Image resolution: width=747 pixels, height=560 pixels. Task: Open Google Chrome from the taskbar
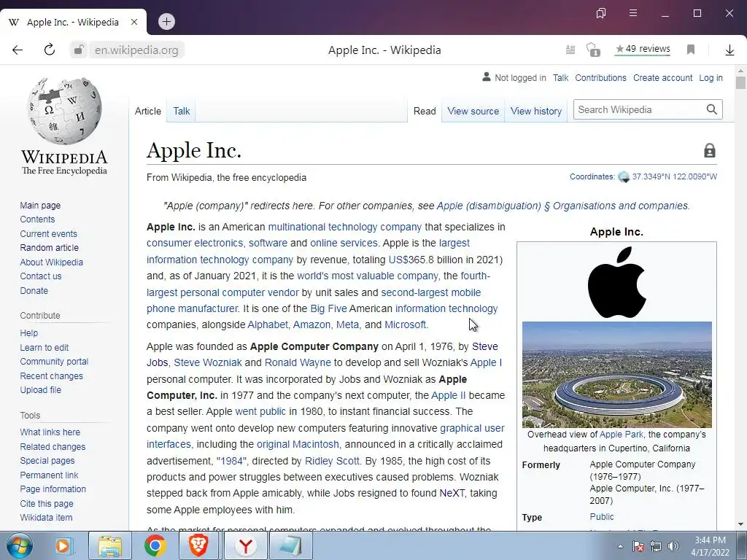[x=155, y=545]
